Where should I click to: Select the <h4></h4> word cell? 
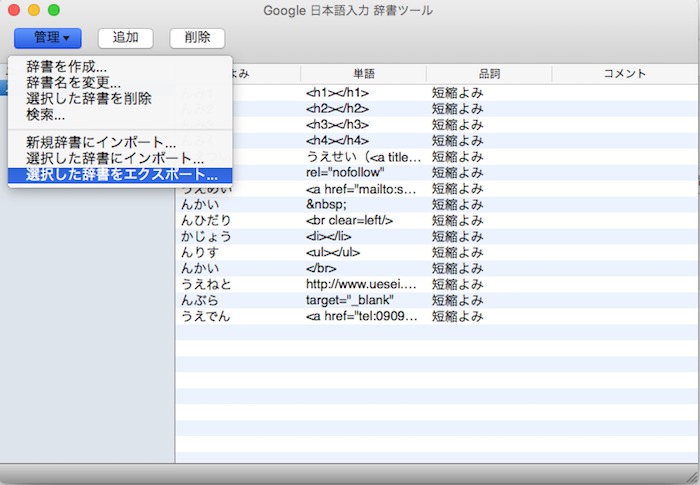pos(338,141)
